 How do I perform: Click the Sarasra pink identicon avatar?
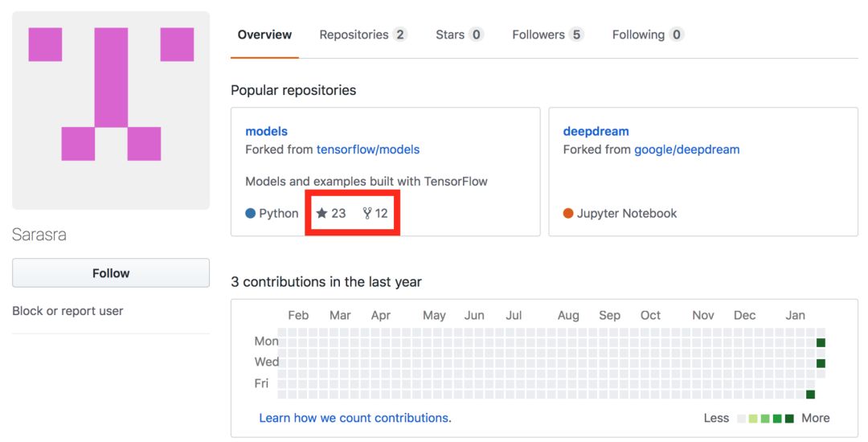(x=111, y=110)
